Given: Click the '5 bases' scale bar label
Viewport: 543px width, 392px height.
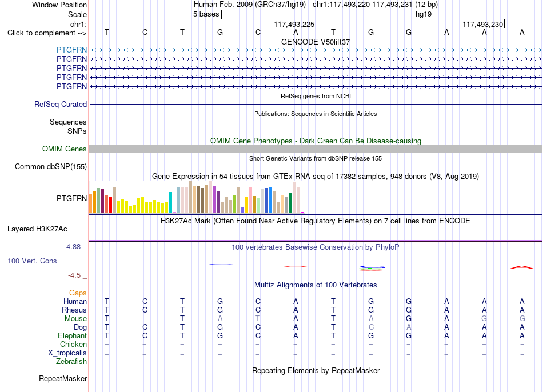Looking at the screenshot, I should [206, 14].
